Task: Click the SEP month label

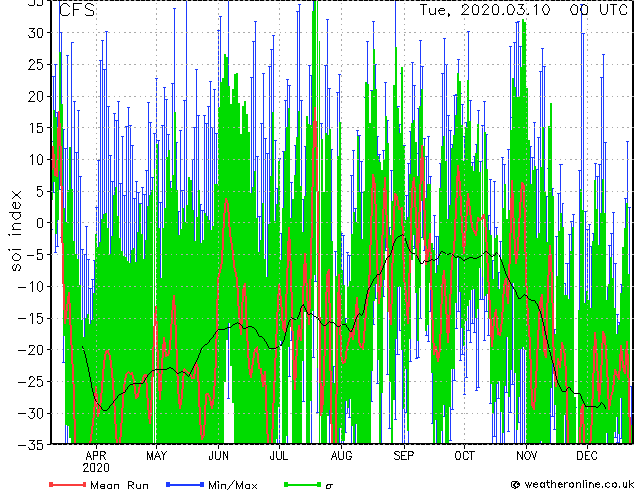Action: pyautogui.click(x=404, y=456)
